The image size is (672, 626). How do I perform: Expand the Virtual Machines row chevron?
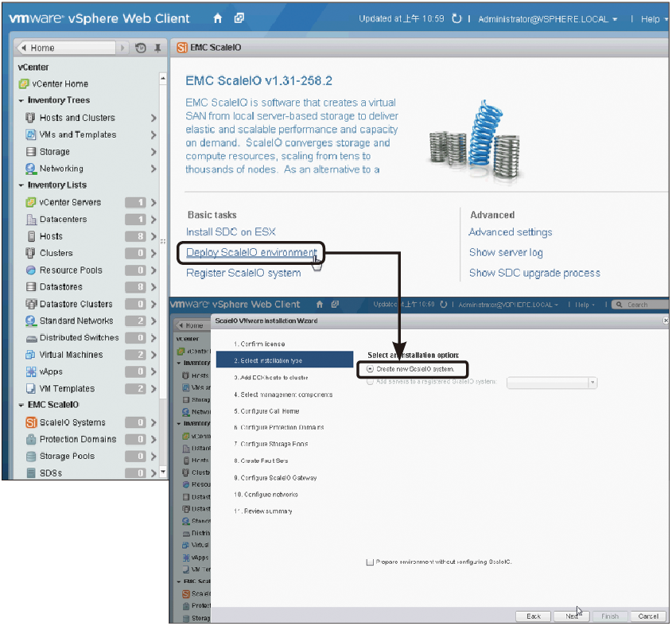tap(153, 355)
